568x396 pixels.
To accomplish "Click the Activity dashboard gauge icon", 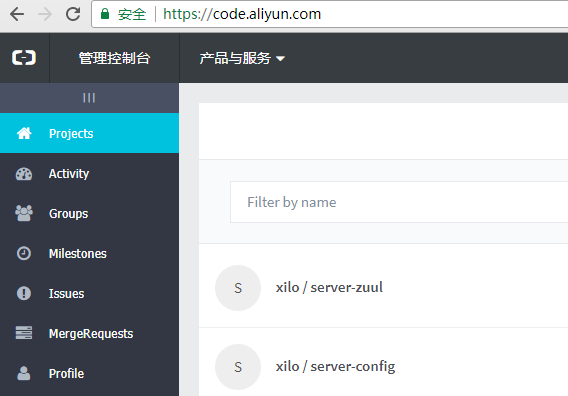I will tap(24, 174).
